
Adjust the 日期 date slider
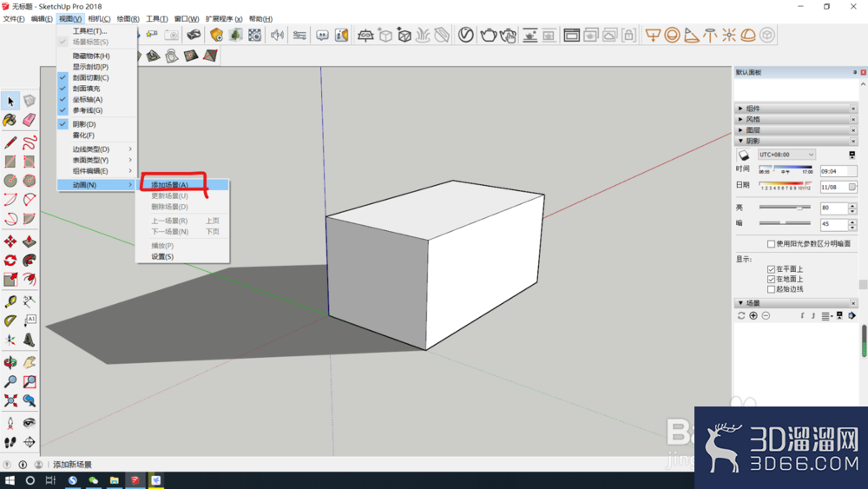(x=785, y=184)
